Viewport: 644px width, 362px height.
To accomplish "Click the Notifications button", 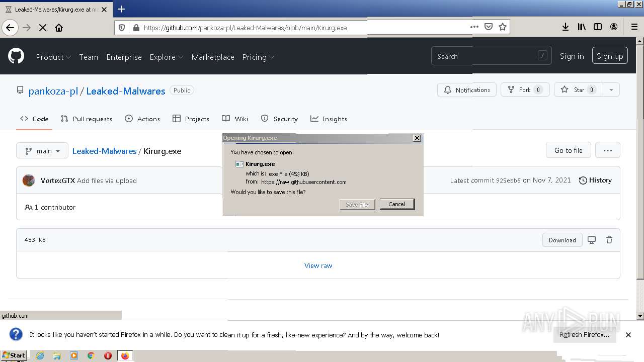I will click(x=467, y=90).
